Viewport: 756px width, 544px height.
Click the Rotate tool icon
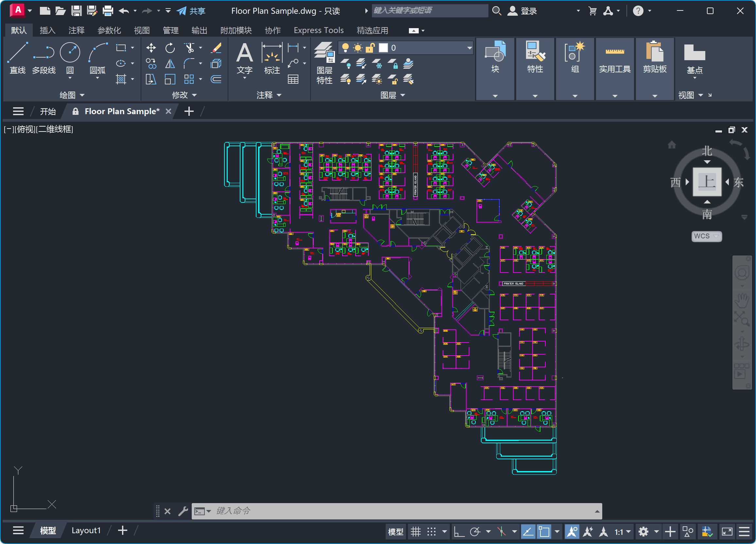(170, 48)
